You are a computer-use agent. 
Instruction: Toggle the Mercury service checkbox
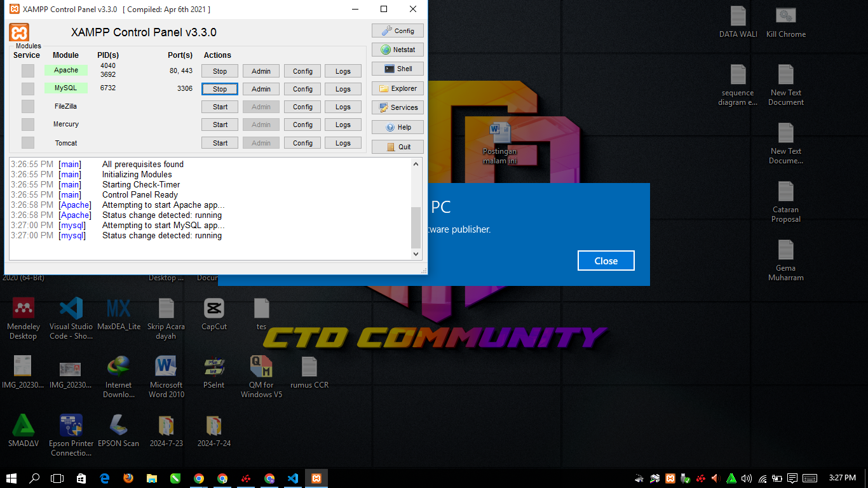tap(28, 124)
